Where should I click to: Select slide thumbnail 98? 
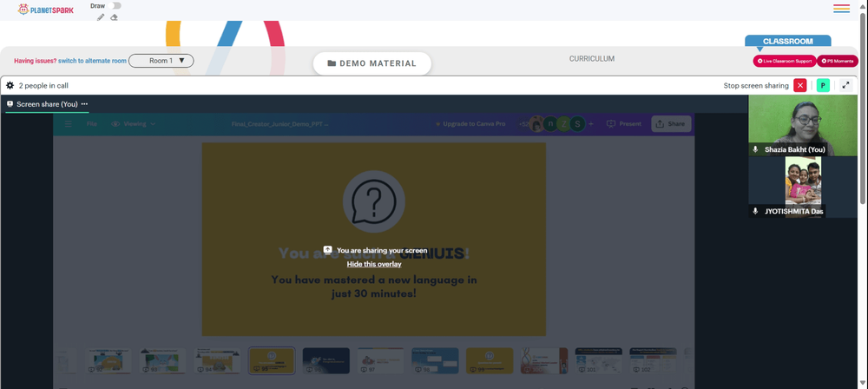(x=435, y=360)
